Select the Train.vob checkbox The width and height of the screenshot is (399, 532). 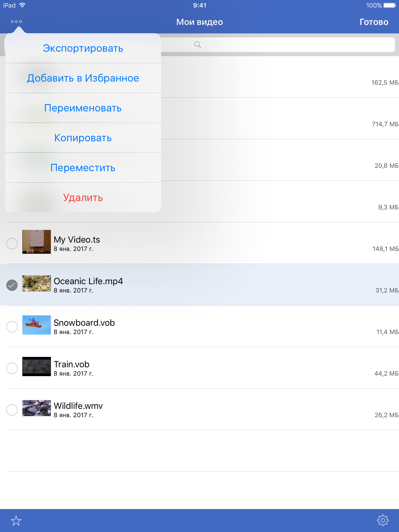coord(12,368)
